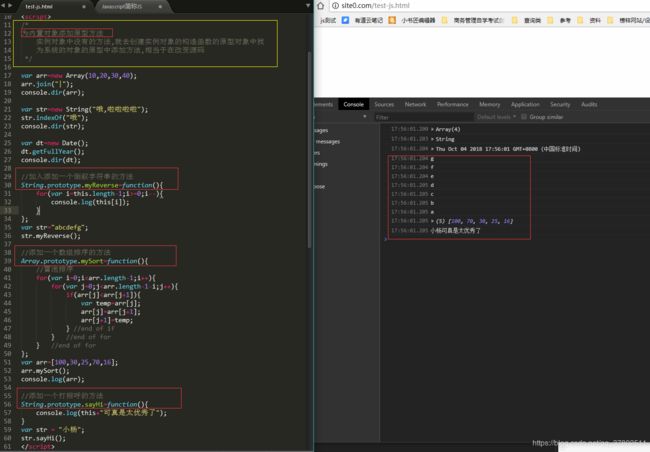Open the Memory devtools tab

coord(489,104)
